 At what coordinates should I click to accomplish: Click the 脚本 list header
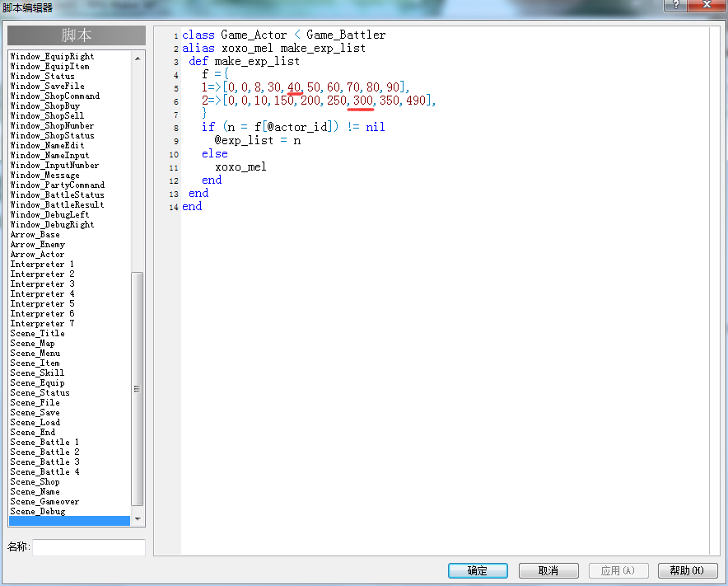coord(77,35)
